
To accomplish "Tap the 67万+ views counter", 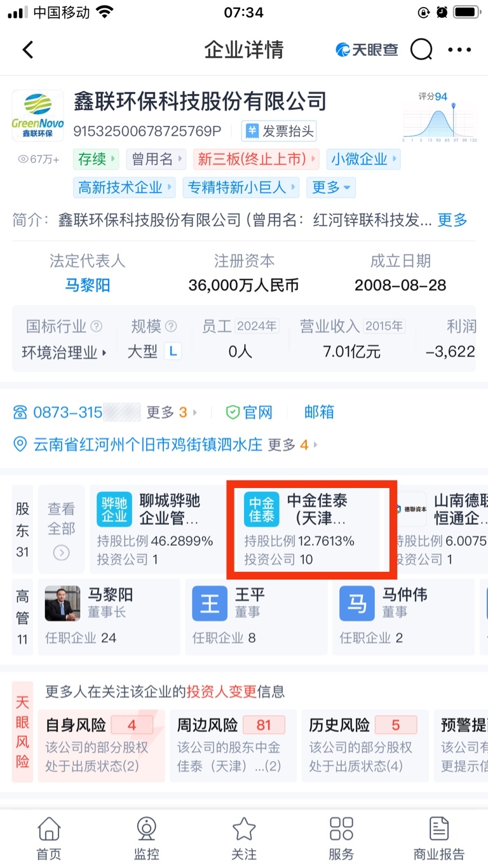I will [39, 159].
